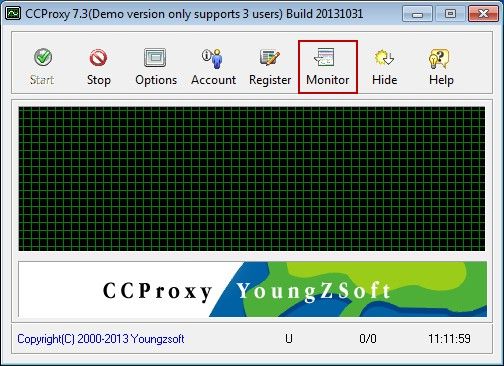504x366 pixels.
Task: Click the 11:11:59 clock in status bar
Action: (x=449, y=339)
